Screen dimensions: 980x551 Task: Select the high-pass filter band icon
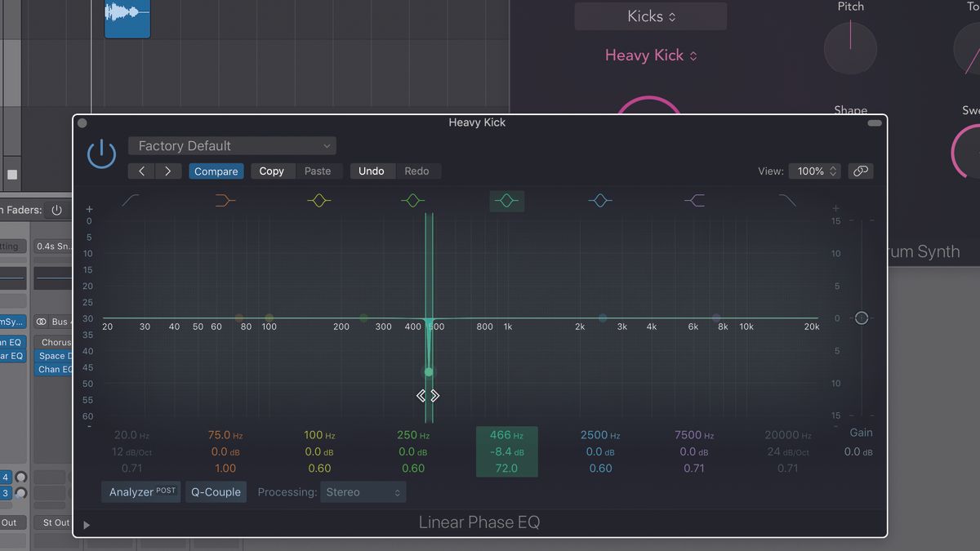(x=131, y=200)
